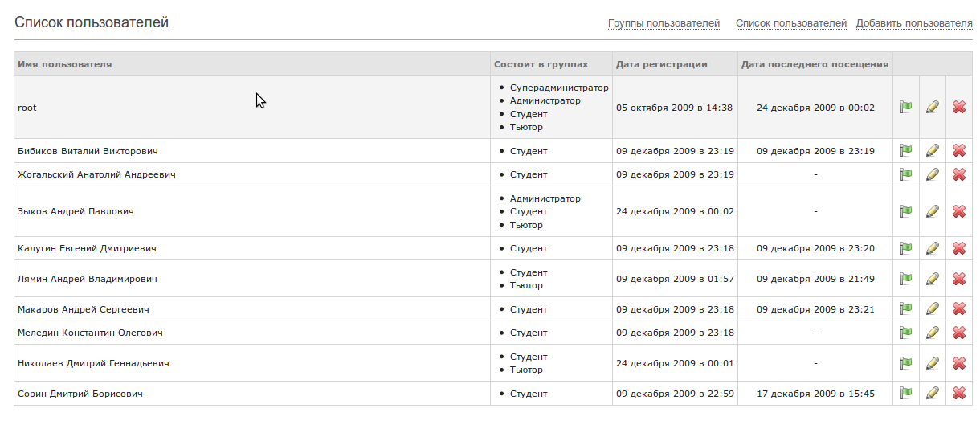Click the green flag icon for root
Viewport: 980px width, 429px height.
[x=906, y=107]
